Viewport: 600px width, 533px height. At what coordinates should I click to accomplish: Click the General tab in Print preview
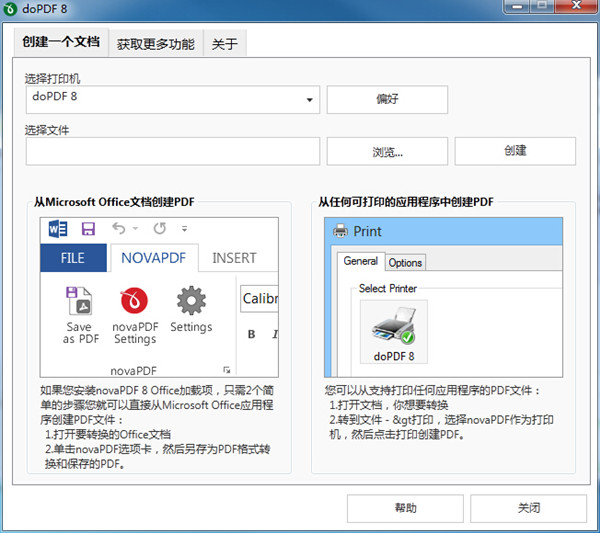[360, 261]
